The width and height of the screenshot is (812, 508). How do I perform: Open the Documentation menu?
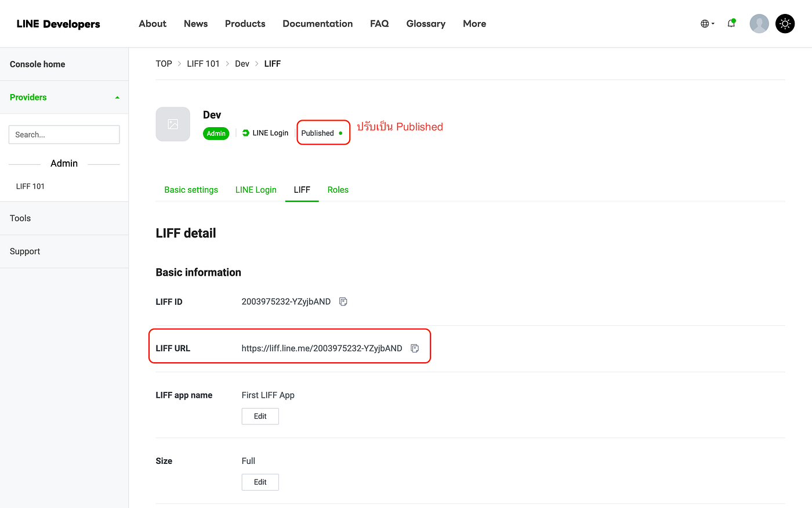[317, 24]
